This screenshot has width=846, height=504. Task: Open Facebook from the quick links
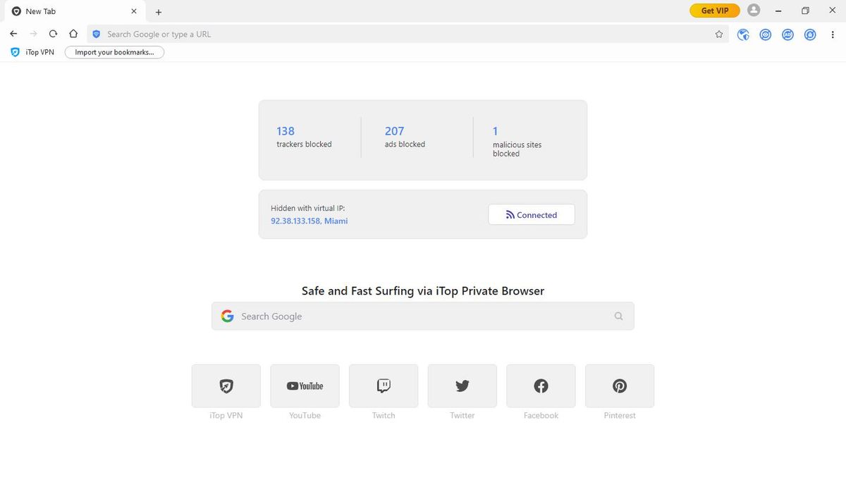pos(540,386)
